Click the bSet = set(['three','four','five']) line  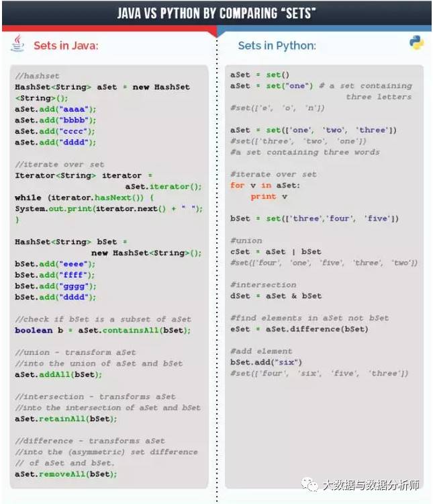314,218
